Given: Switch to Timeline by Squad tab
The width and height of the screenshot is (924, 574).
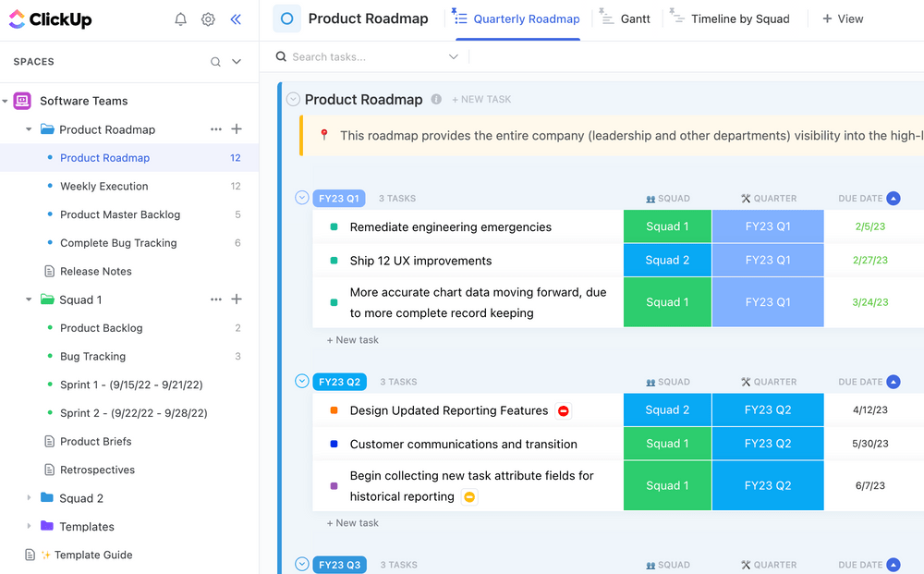Looking at the screenshot, I should 730,18.
